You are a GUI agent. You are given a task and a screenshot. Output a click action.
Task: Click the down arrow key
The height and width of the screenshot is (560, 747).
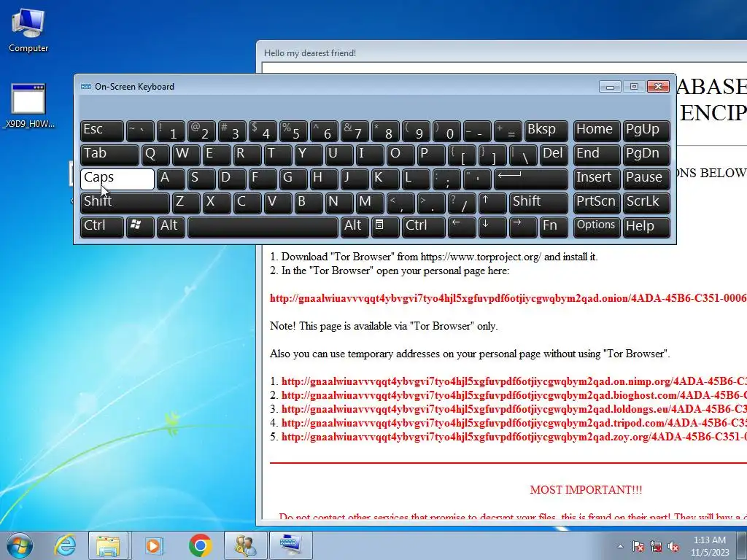pos(492,227)
